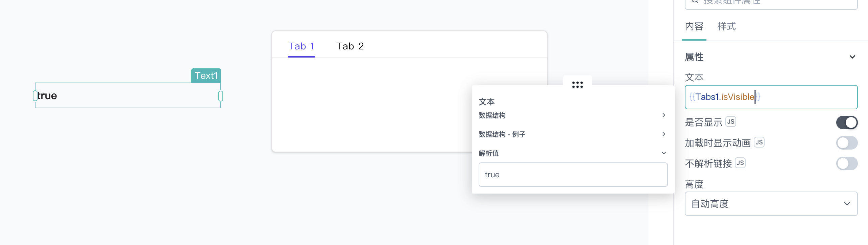This screenshot has width=868, height=245.
Task: Click the 文本 input containing Tabs1.isVisible
Action: point(771,97)
